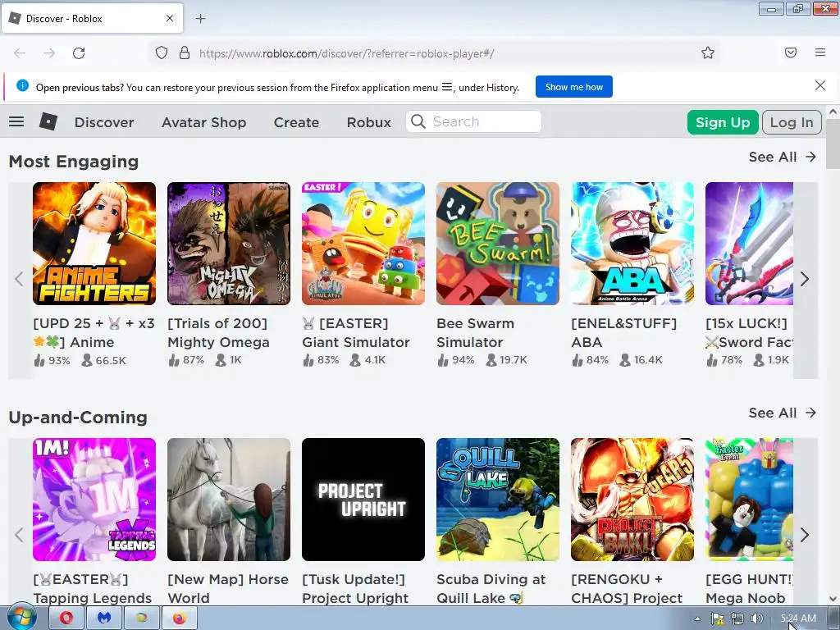Reload the page with refresh button

[79, 53]
